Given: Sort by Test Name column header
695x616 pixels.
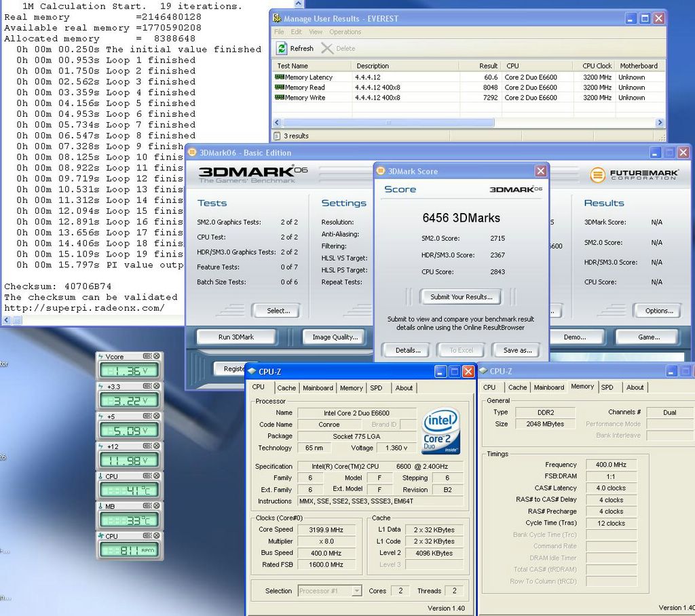Looking at the screenshot, I should pyautogui.click(x=312, y=66).
